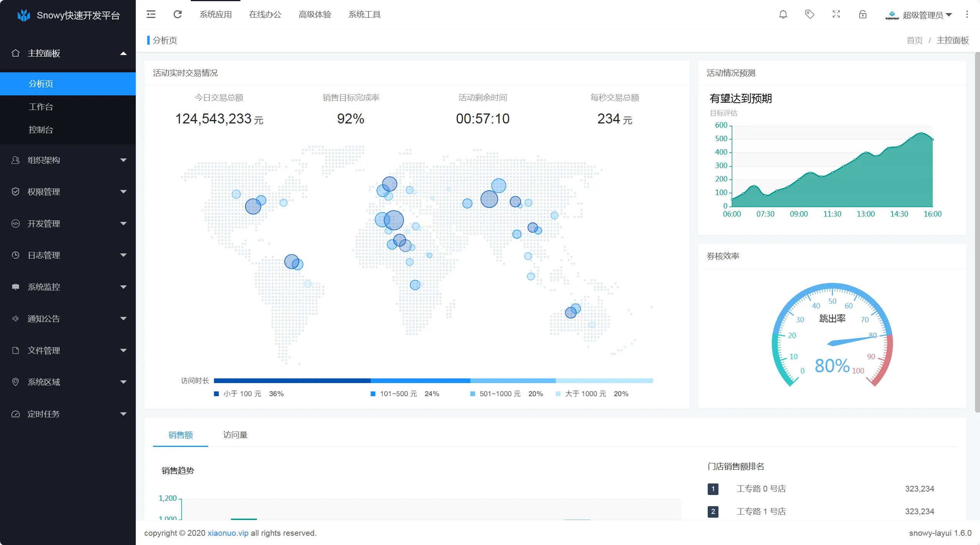The image size is (980, 545).
Task: Click the 访问时长 progress bar dark segment
Action: coord(292,381)
